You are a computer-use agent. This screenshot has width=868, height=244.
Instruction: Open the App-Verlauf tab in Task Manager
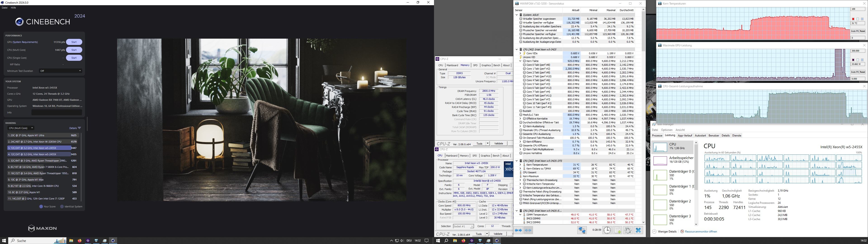click(685, 136)
